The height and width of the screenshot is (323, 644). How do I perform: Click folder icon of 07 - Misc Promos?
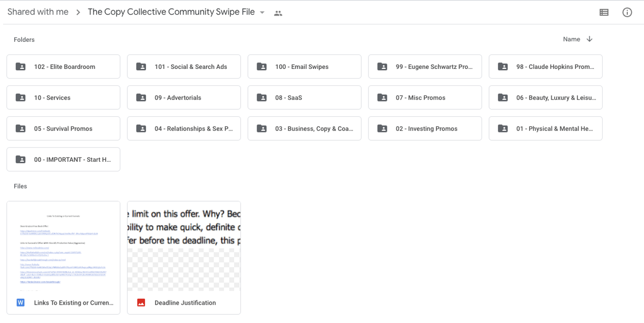[382, 97]
